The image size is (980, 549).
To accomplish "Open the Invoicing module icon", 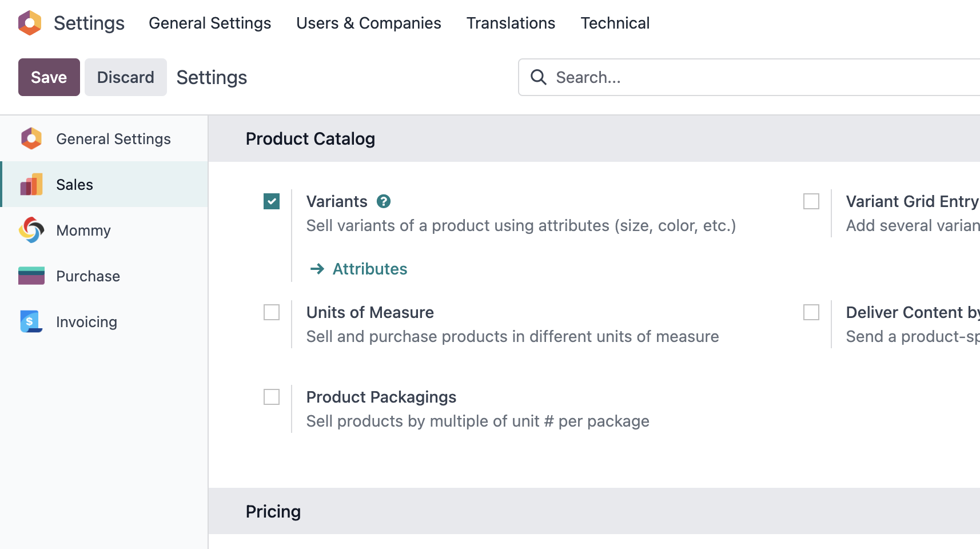I will [31, 321].
